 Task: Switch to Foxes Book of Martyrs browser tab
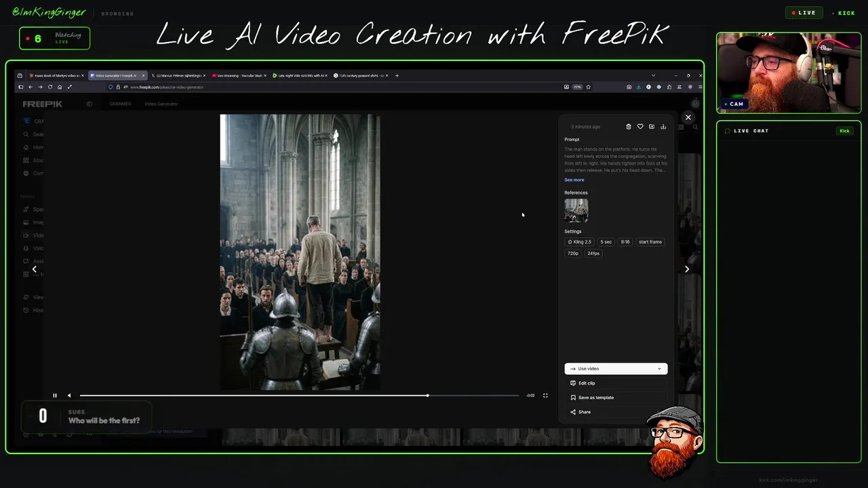(56, 75)
